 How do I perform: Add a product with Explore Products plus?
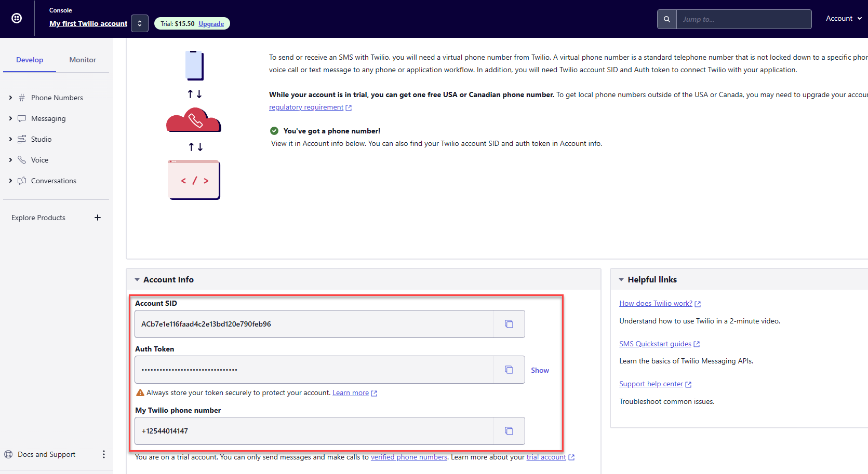(98, 218)
